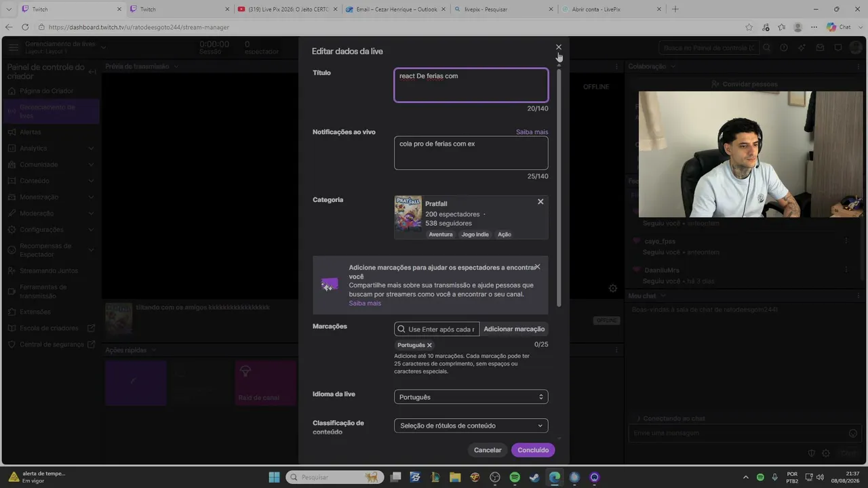Click the purple edit quick action tile

pos(136,383)
